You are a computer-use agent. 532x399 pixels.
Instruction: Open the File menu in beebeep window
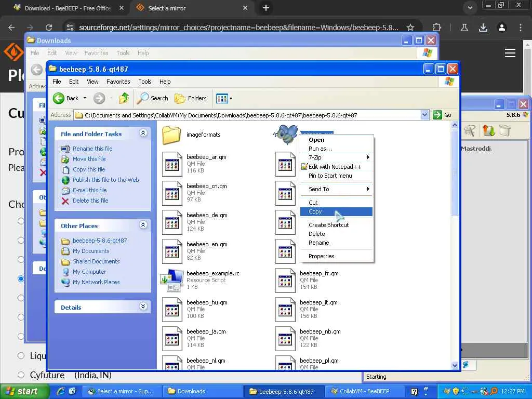pos(57,82)
